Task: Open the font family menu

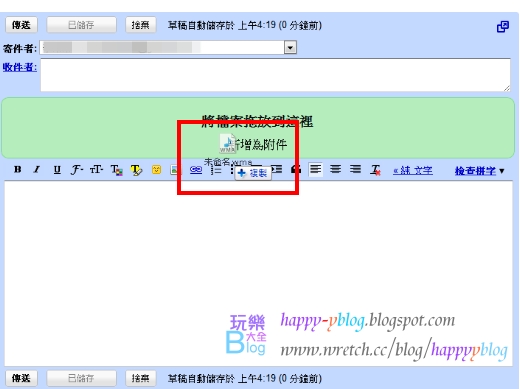Action: click(77, 170)
